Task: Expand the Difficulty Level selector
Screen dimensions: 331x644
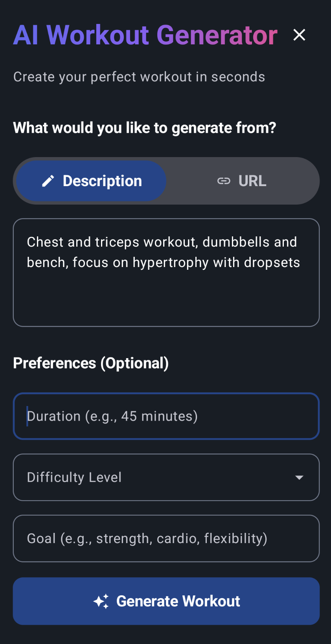Action: point(165,478)
